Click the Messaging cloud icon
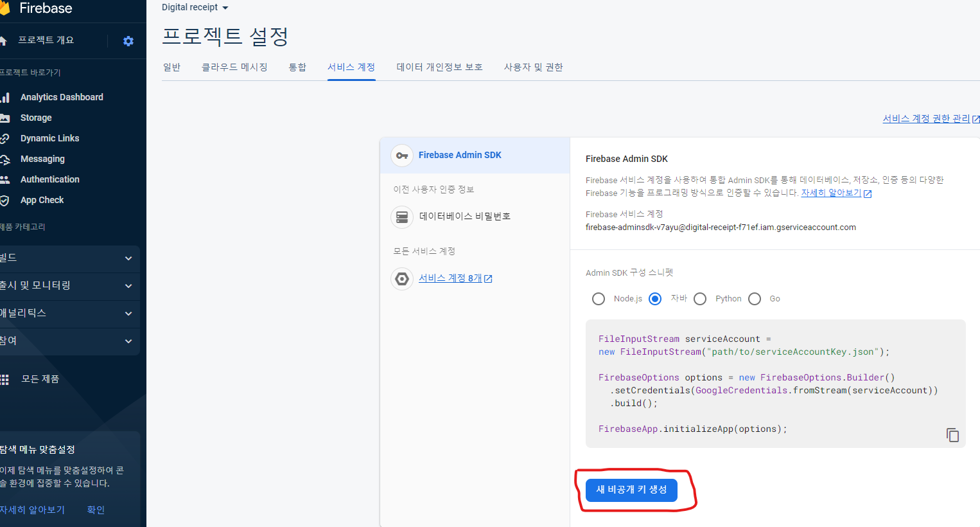 coord(4,159)
